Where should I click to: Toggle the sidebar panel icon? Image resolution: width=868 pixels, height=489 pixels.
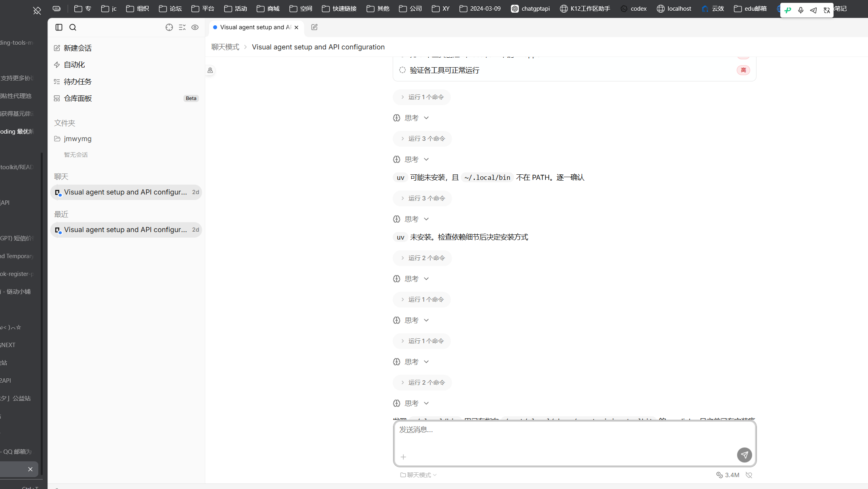click(59, 27)
